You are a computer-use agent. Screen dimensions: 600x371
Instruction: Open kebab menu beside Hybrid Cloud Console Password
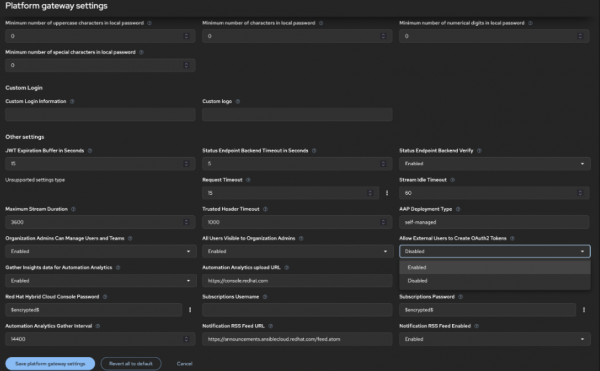click(190, 310)
